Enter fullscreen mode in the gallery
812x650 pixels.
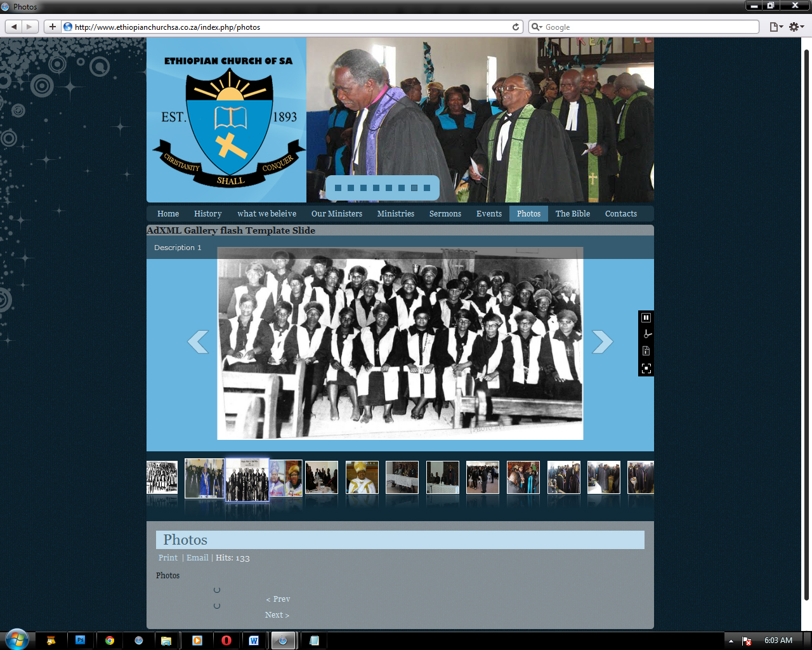[646, 368]
